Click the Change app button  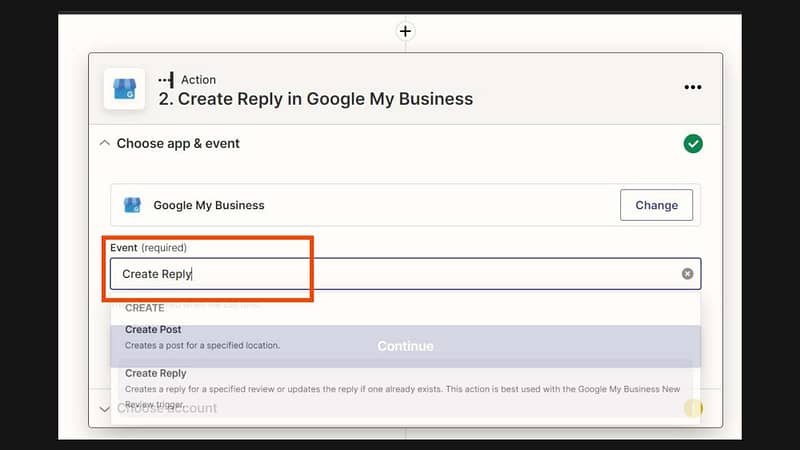coord(656,205)
